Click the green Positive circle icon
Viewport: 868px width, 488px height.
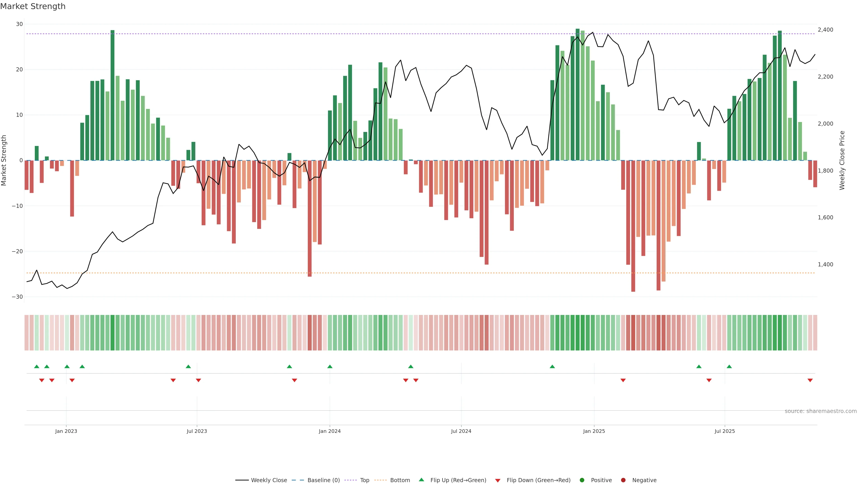[582, 480]
